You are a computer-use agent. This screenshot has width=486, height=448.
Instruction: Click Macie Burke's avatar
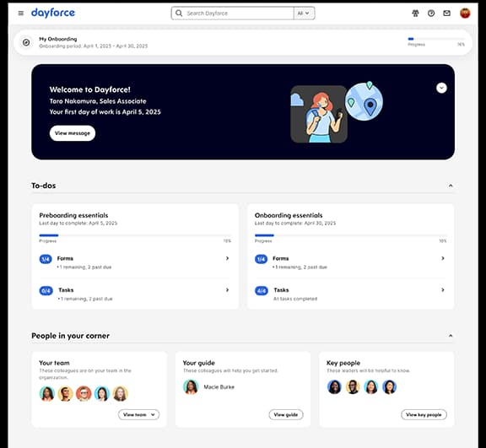(191, 386)
